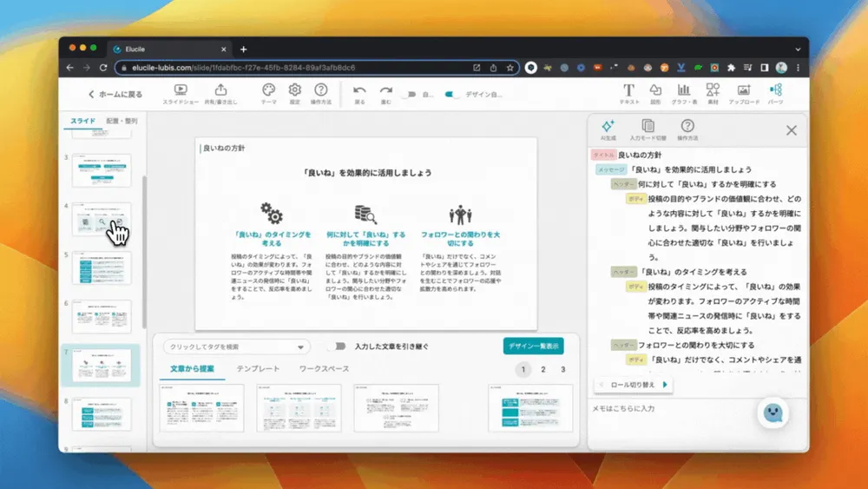Choose the fourth teal-block design thumbnail

coord(530,408)
